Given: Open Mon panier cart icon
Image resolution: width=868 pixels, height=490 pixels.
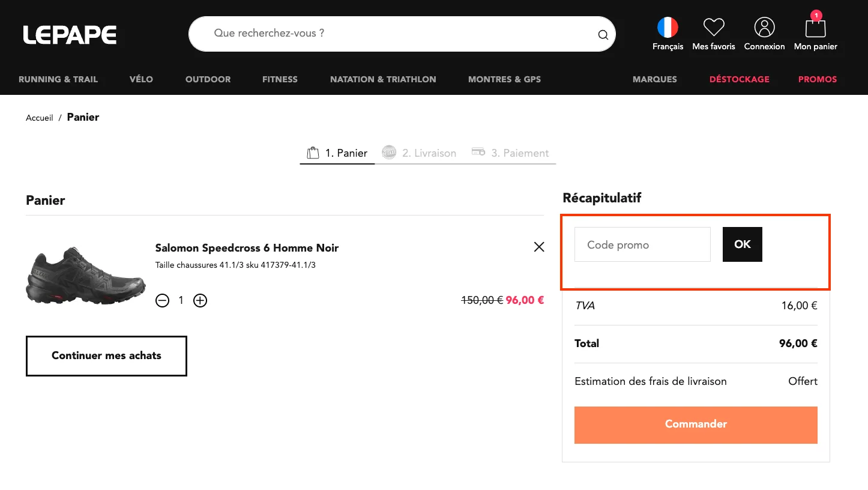Looking at the screenshot, I should [x=815, y=28].
